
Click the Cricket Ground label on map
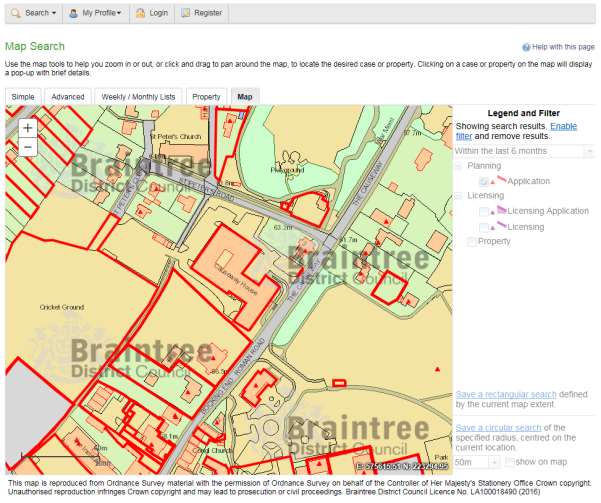point(62,307)
